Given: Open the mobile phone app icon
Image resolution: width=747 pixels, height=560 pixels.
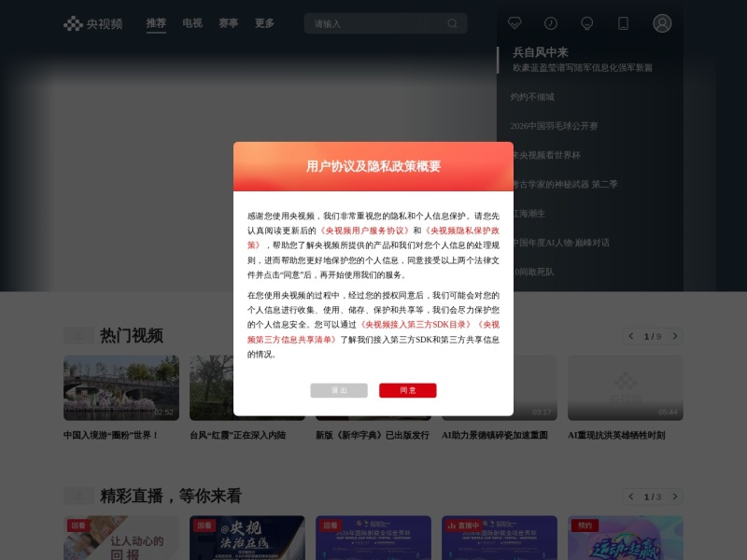Looking at the screenshot, I should (x=623, y=23).
